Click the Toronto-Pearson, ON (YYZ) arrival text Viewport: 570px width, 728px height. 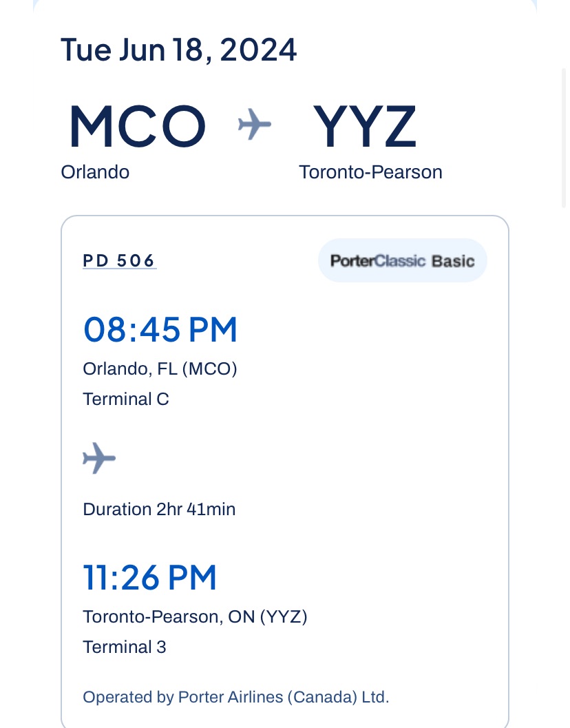pyautogui.click(x=195, y=616)
